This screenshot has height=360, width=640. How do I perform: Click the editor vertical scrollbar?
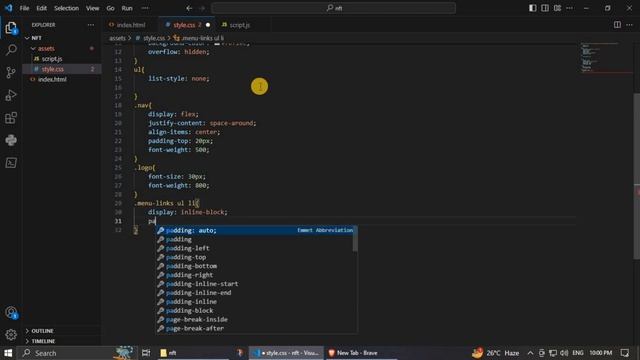pos(637,176)
